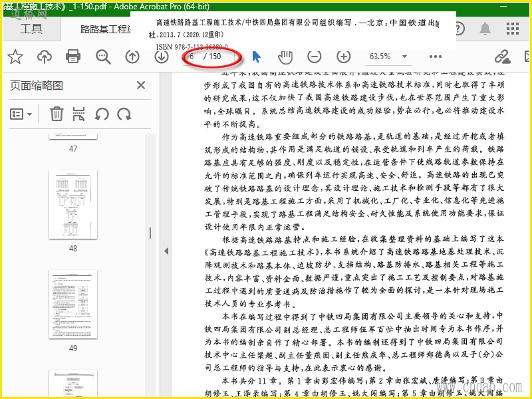The height and width of the screenshot is (399, 532).
Task: Go to next page arrow
Action: click(162, 57)
